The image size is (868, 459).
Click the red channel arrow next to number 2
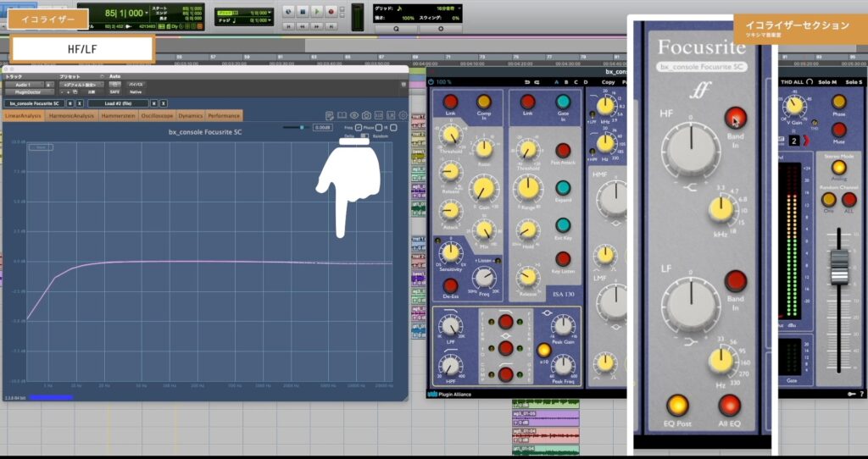point(806,141)
